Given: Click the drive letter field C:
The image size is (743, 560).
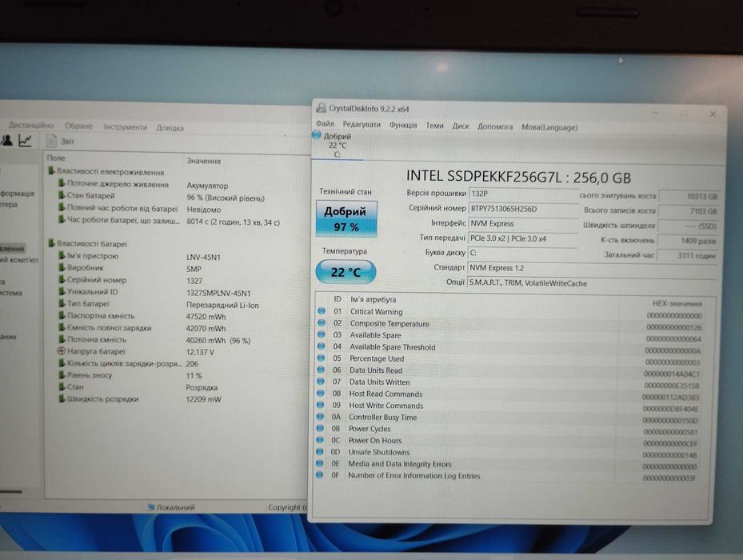Looking at the screenshot, I should 522,254.
